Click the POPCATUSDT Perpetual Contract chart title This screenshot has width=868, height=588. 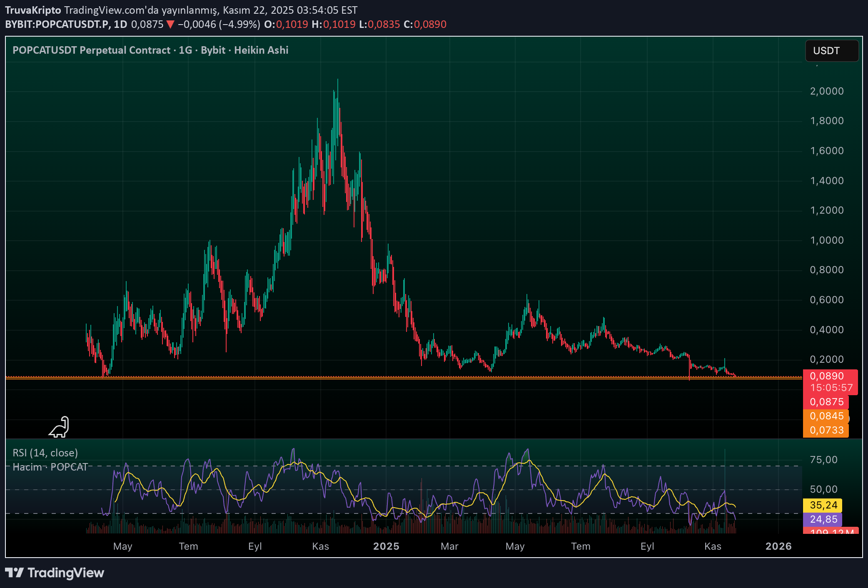(92, 50)
